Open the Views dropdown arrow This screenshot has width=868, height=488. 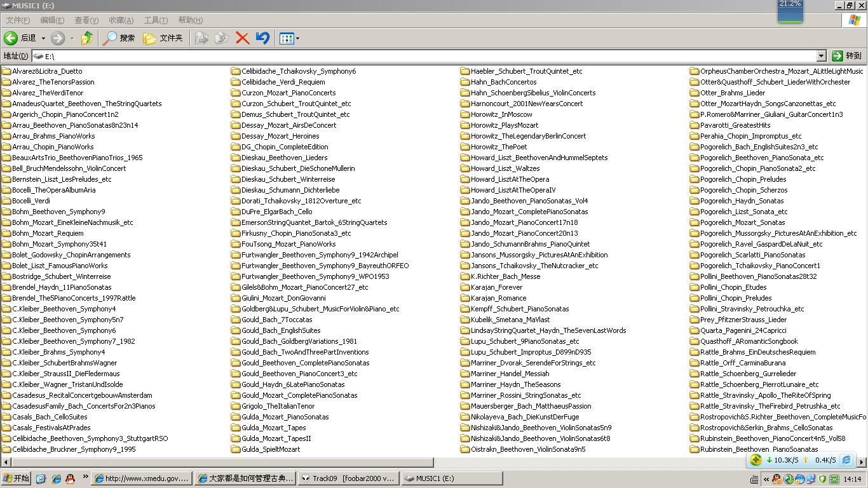click(297, 38)
